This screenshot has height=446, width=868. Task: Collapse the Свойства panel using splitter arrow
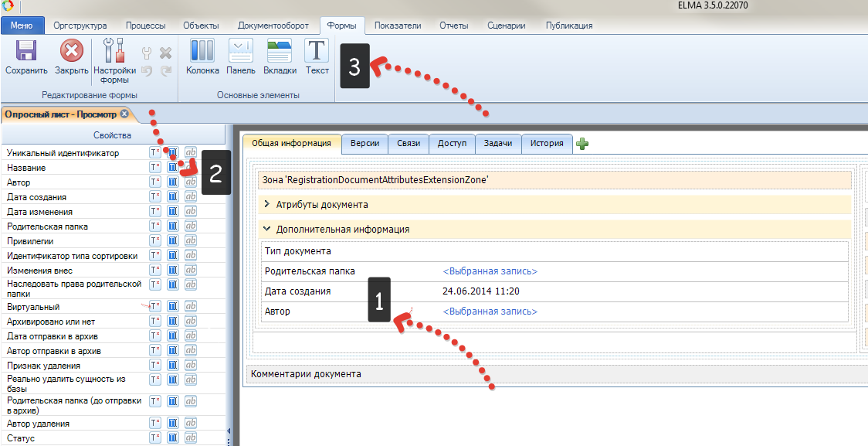pos(228,431)
